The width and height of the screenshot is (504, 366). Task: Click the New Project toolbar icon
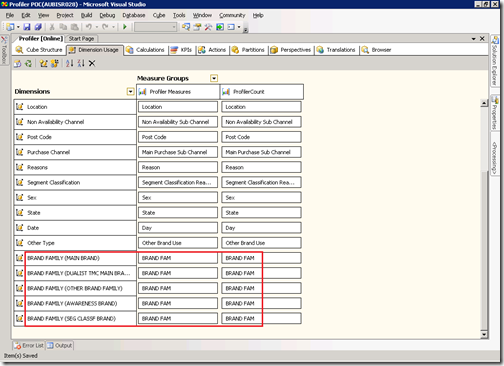click(10, 27)
